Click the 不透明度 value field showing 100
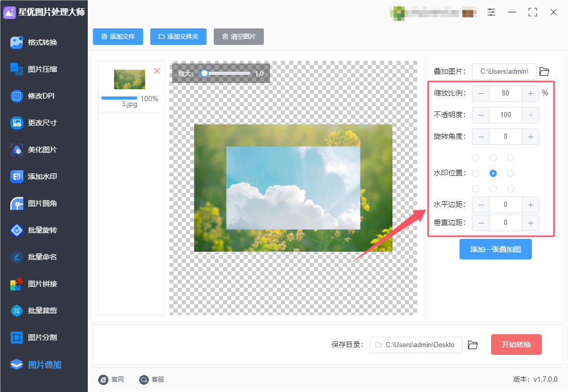 [506, 115]
